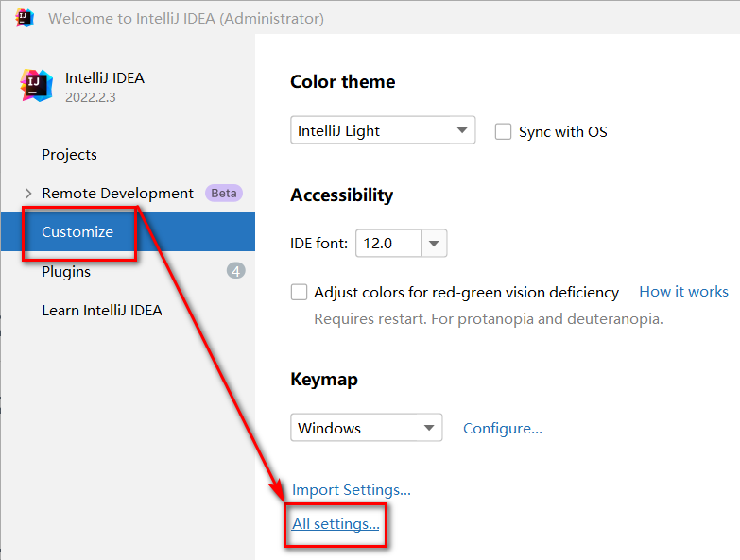740x560 pixels.
Task: Click the Configure... keymap link
Action: (502, 429)
